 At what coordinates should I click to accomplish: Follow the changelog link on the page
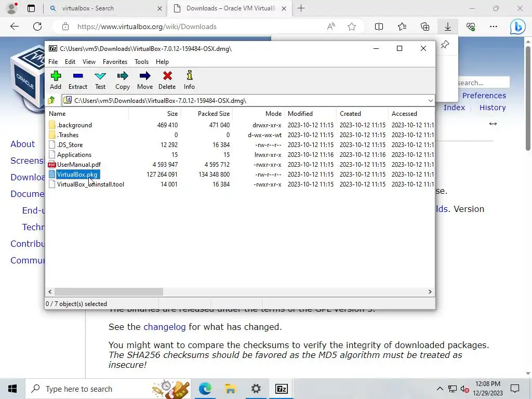point(165,327)
